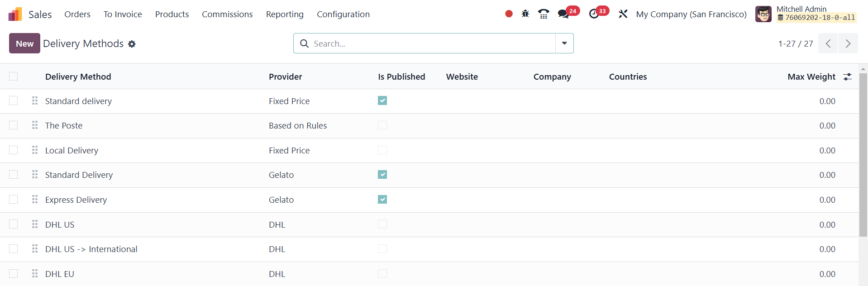Expand the search options dropdown arrow

click(x=564, y=43)
